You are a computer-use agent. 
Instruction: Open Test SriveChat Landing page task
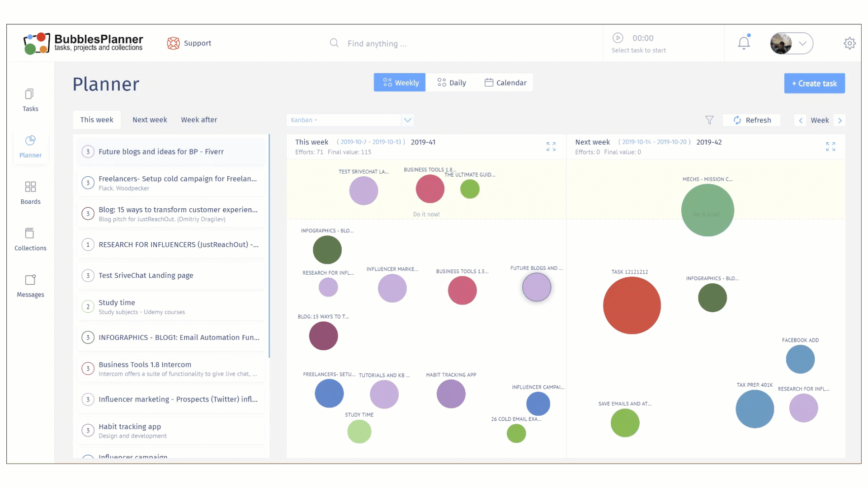(x=171, y=276)
